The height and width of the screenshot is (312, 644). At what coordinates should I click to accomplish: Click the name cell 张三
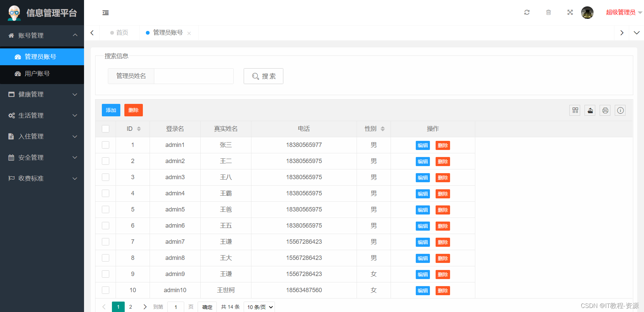click(x=226, y=145)
